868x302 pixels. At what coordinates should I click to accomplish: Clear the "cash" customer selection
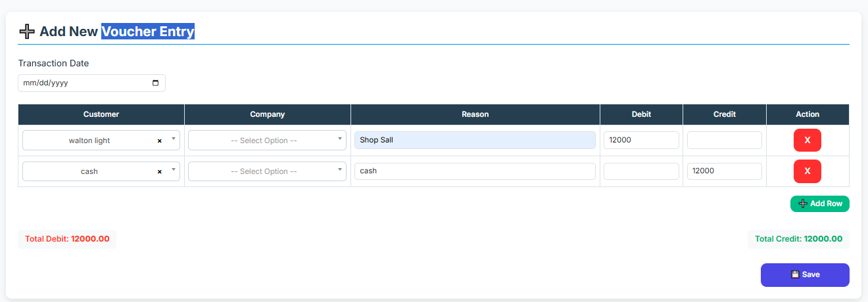(x=159, y=171)
